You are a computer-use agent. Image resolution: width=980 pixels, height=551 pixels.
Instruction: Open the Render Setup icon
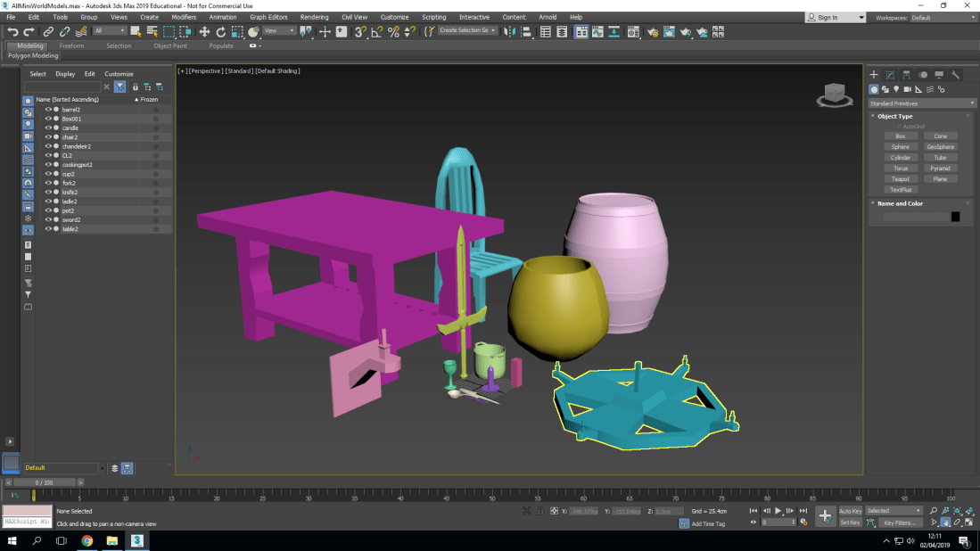pos(654,32)
